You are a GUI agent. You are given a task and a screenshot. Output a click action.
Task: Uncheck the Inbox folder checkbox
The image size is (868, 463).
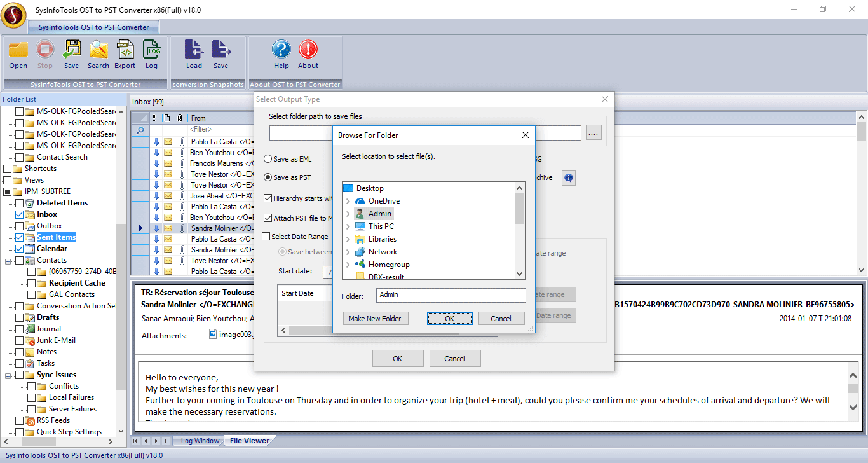(19, 214)
